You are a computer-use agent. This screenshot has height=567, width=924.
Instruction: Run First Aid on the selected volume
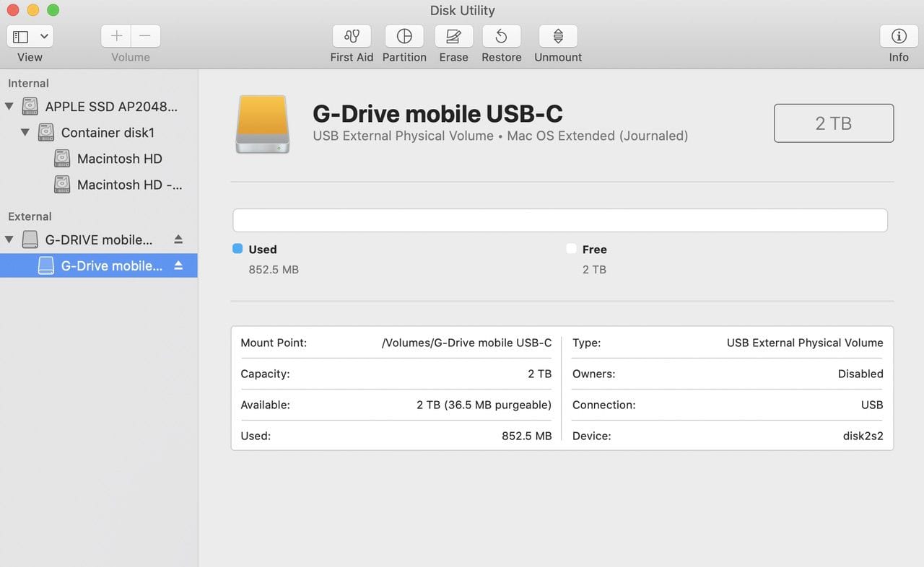[352, 36]
